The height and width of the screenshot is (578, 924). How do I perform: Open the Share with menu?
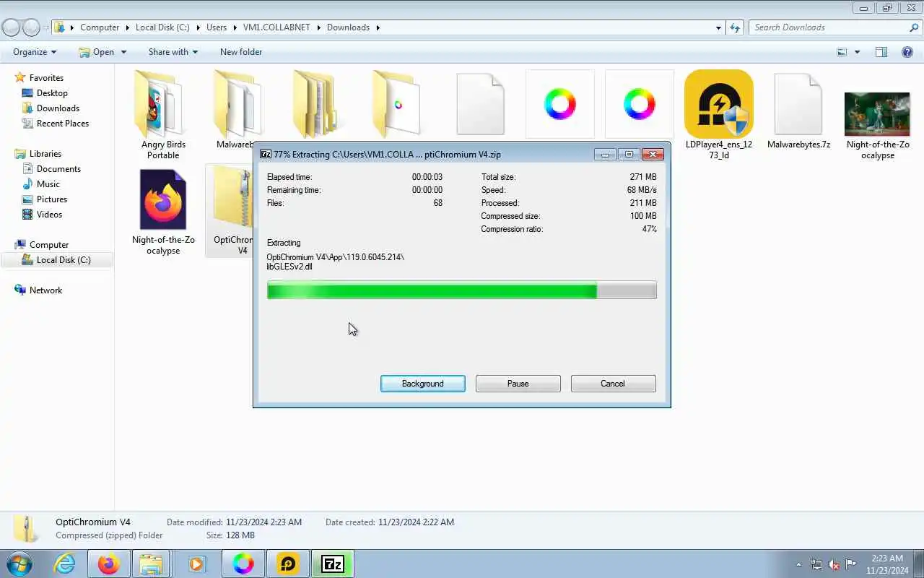(173, 52)
